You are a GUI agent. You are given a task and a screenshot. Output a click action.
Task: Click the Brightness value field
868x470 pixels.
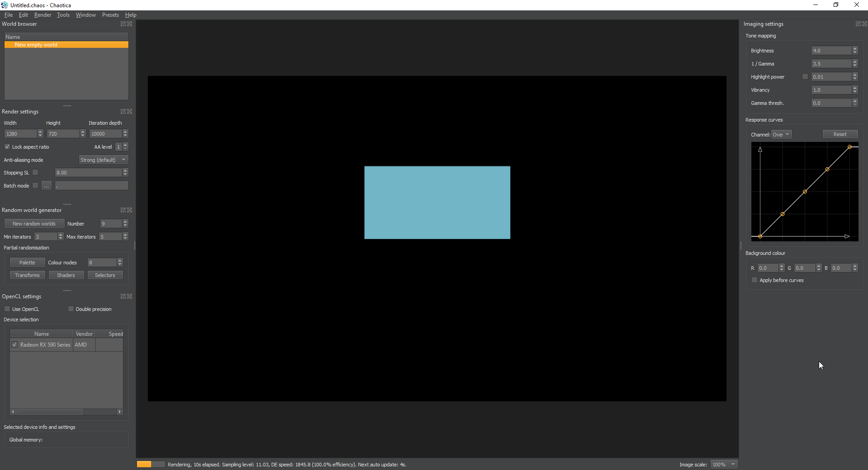coord(831,51)
